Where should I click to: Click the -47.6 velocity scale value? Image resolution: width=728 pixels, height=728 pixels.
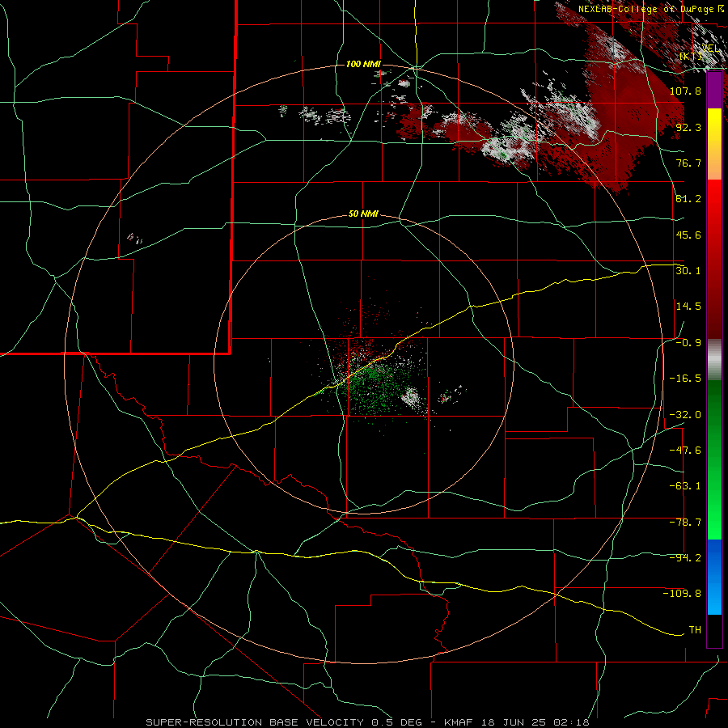pos(685,451)
